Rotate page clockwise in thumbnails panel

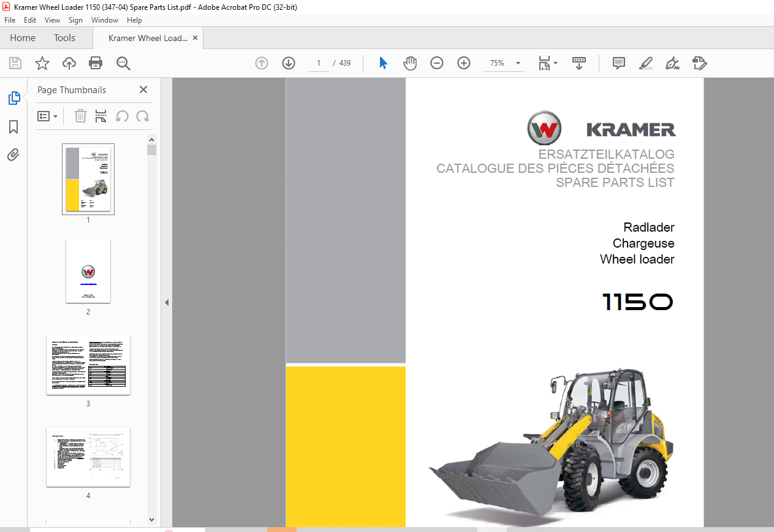pos(143,116)
